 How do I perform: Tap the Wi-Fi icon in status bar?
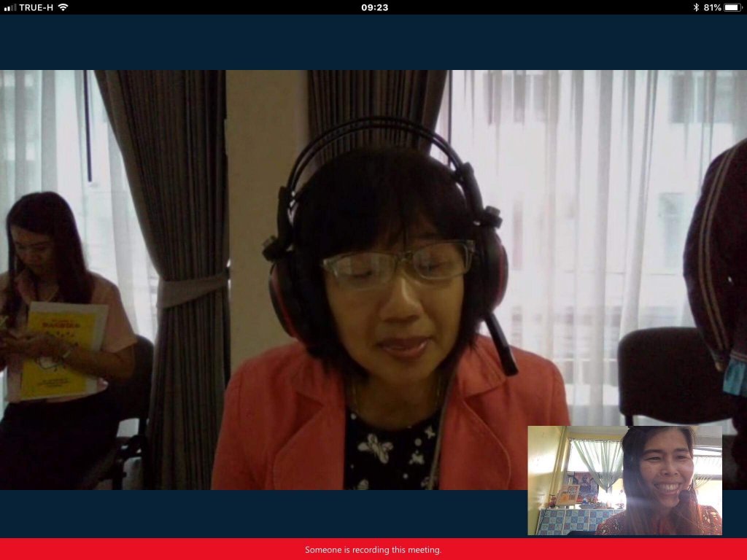(63, 7)
